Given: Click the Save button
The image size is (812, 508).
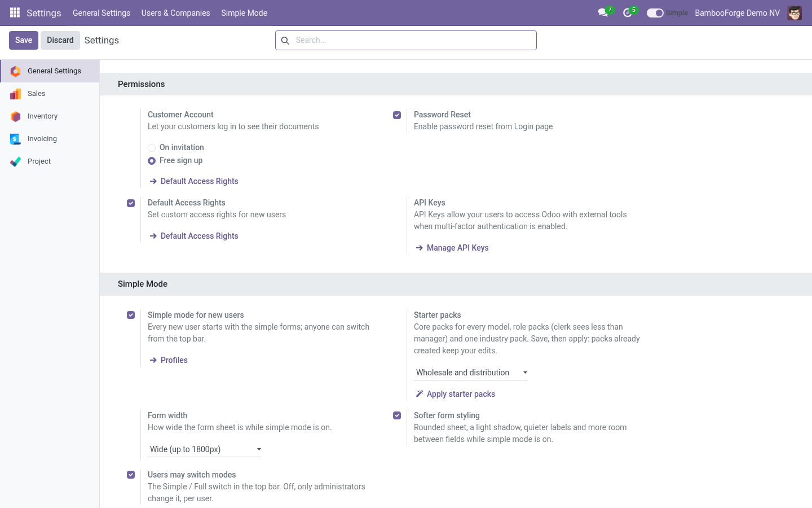Looking at the screenshot, I should point(24,40).
